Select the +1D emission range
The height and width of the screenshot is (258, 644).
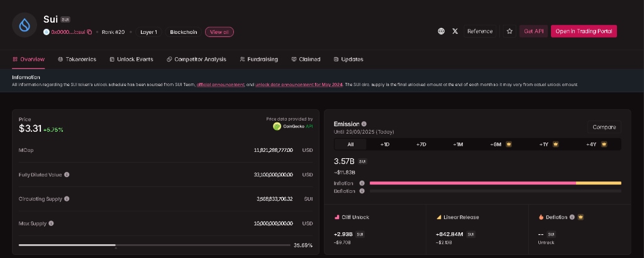(385, 144)
